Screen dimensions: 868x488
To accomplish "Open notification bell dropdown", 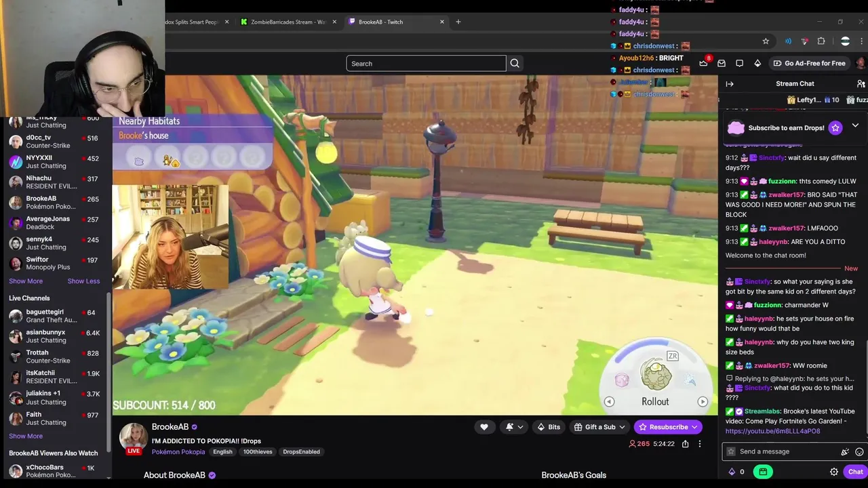I will (x=513, y=427).
